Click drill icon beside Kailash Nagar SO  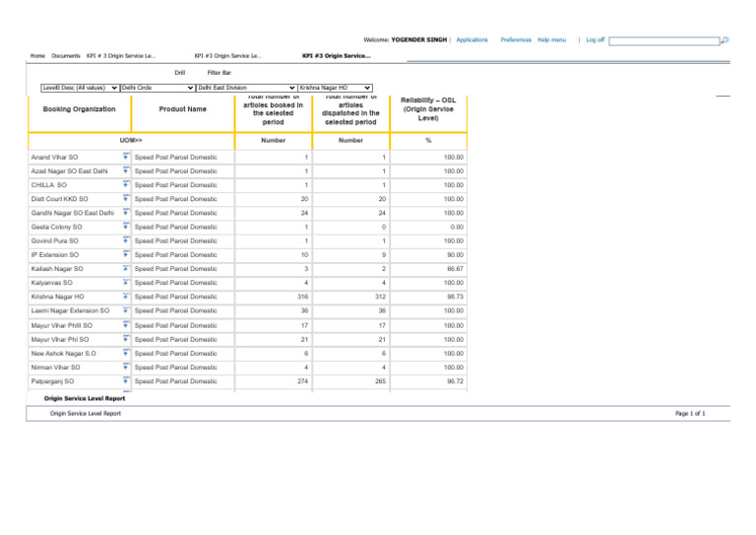127,269
